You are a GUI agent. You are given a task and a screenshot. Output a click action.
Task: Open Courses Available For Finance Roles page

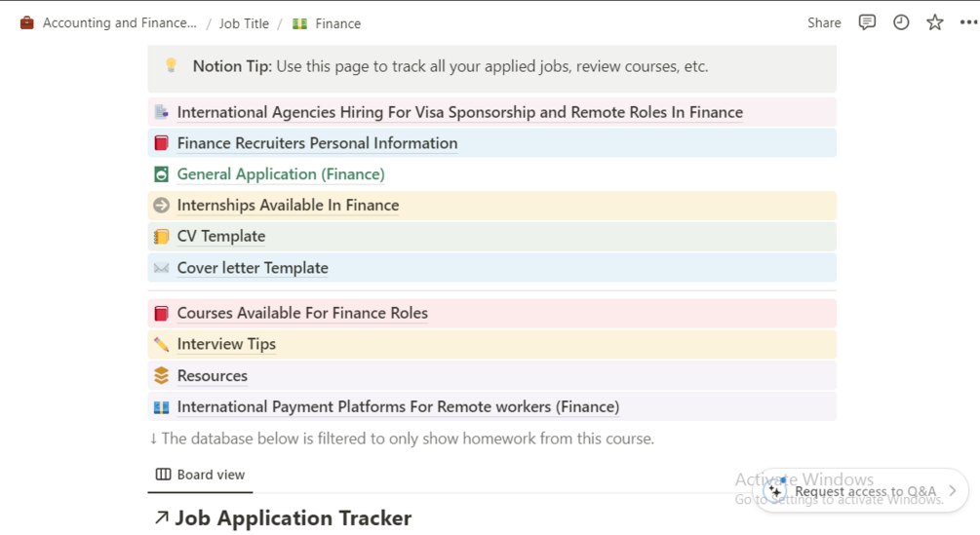(302, 313)
